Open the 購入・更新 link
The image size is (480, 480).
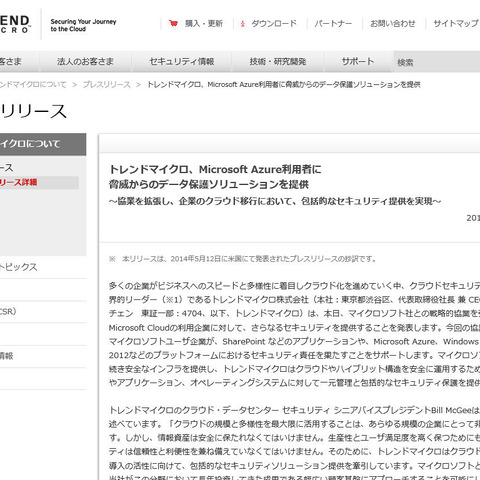point(204,24)
